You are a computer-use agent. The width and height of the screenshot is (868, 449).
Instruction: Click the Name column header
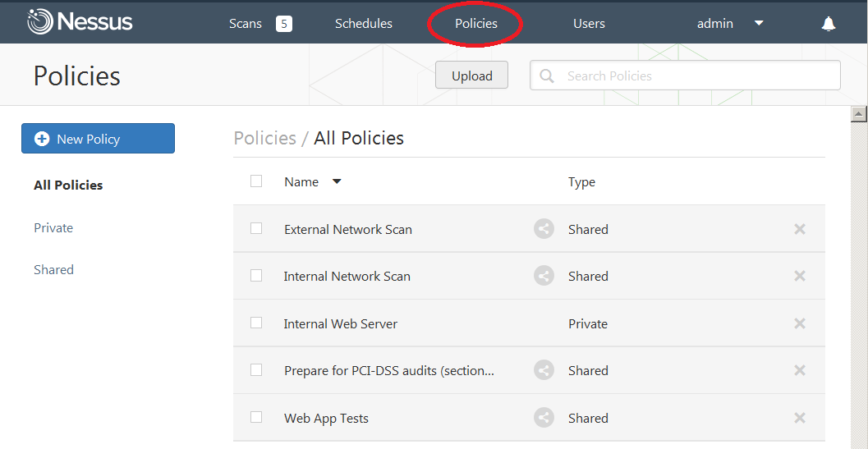click(x=301, y=182)
